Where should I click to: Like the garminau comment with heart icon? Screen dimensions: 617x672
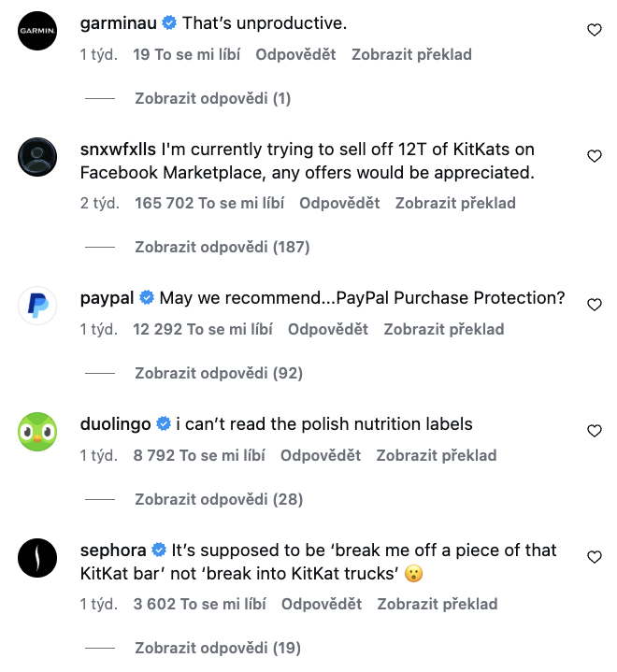coord(594,30)
